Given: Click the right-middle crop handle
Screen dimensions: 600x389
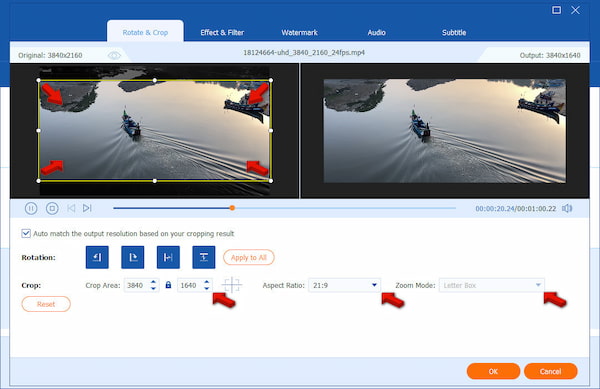Looking at the screenshot, I should 271,130.
